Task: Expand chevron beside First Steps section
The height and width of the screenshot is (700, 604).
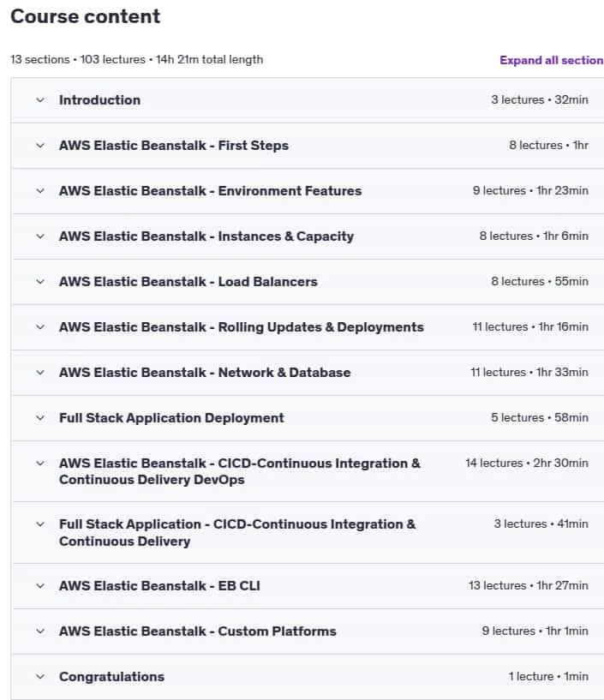Action: (x=40, y=146)
